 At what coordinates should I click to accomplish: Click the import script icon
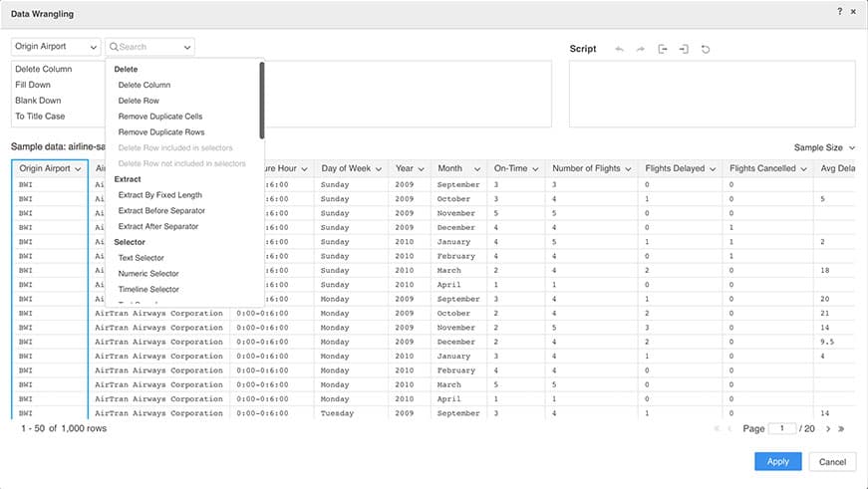[684, 49]
